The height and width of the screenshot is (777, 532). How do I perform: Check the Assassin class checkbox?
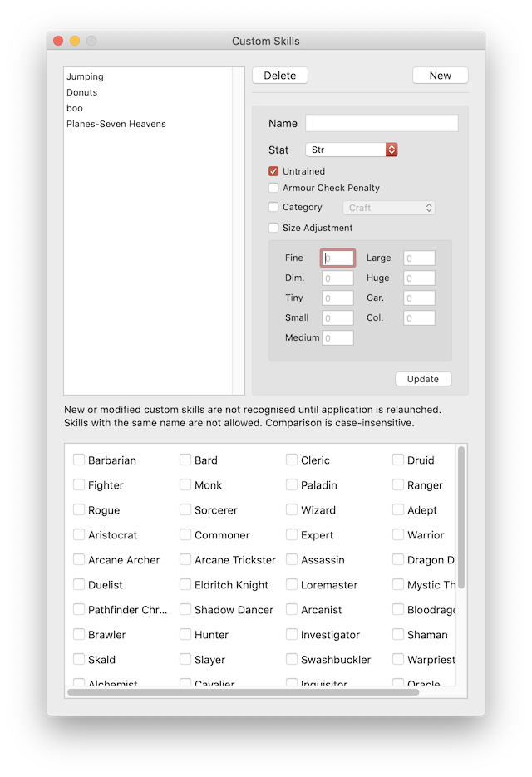point(292,559)
